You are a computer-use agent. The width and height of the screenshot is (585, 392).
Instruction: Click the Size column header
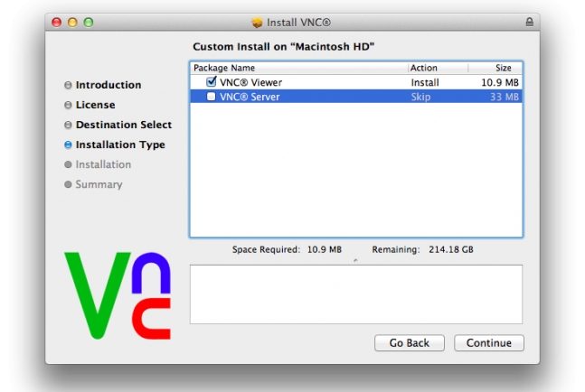click(495, 68)
